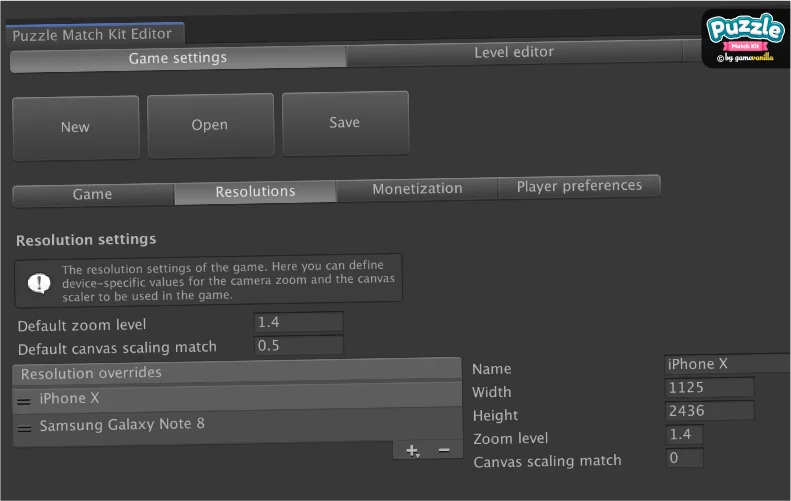This screenshot has height=501, width=791.
Task: Click the Default zoom level label
Action: 82,325
